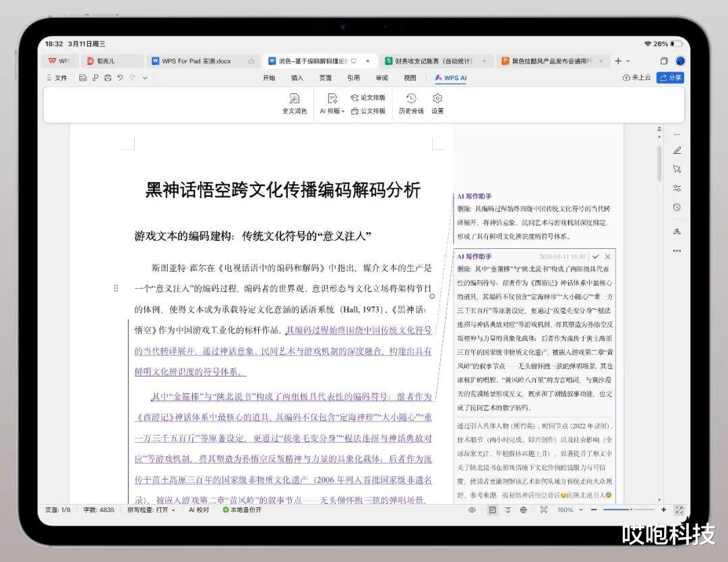Click the zoom in plus button

point(663,510)
